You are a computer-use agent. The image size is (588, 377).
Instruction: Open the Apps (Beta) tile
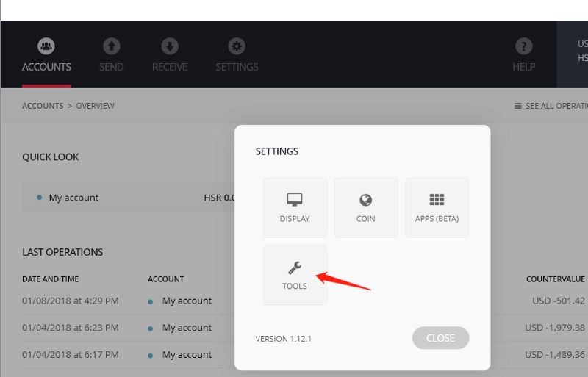click(437, 208)
